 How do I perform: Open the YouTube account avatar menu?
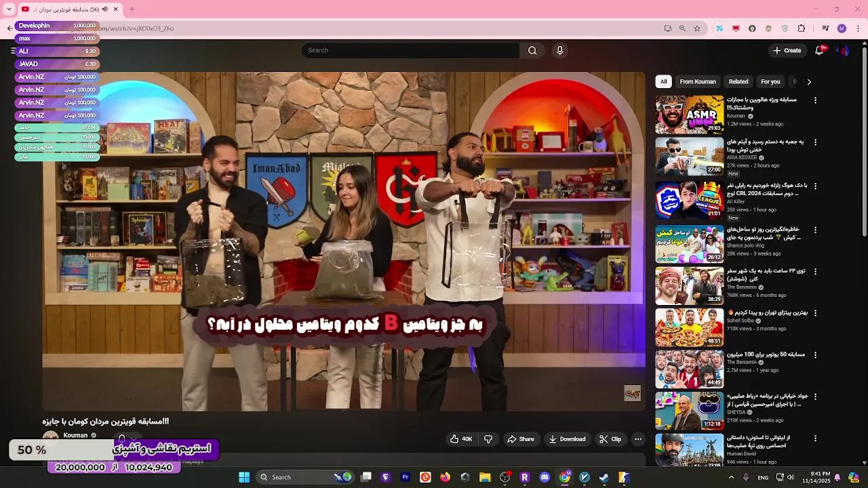click(x=843, y=50)
